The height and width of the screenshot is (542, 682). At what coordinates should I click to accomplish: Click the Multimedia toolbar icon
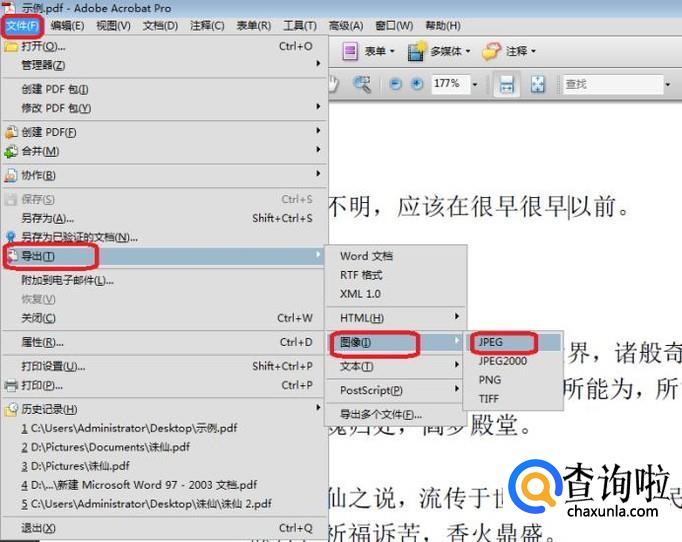(416, 51)
